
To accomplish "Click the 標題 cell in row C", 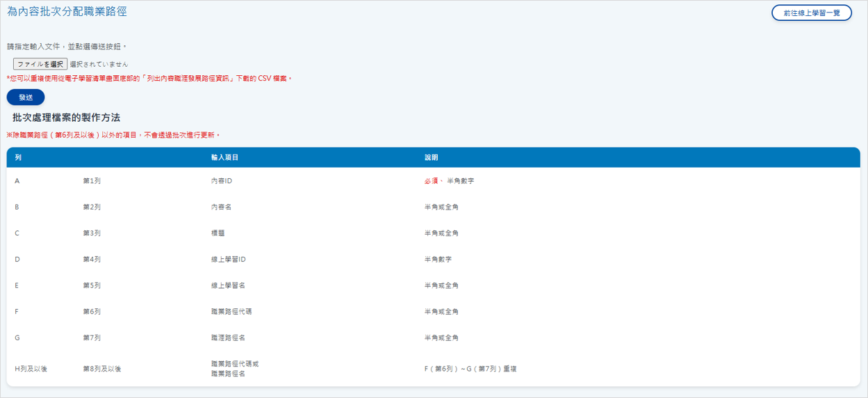I will 218,233.
